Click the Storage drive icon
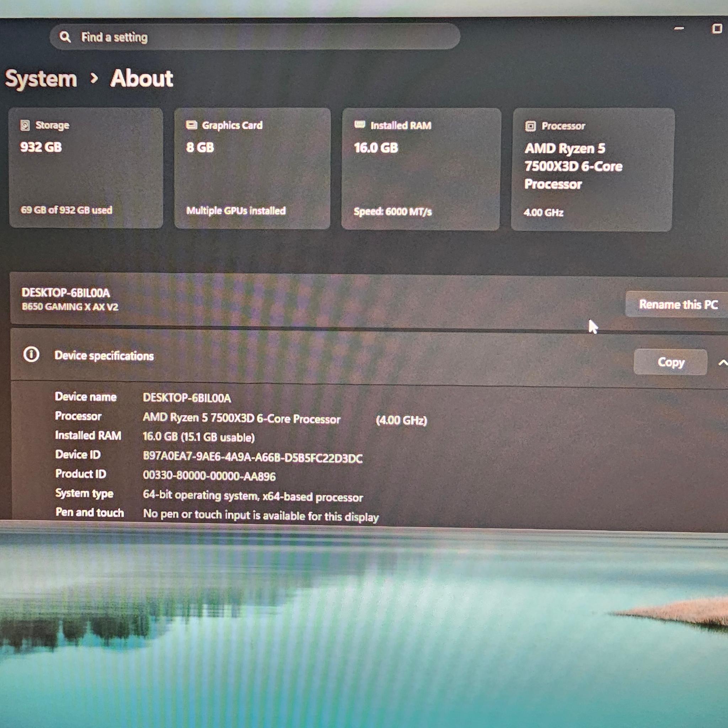 (x=25, y=125)
